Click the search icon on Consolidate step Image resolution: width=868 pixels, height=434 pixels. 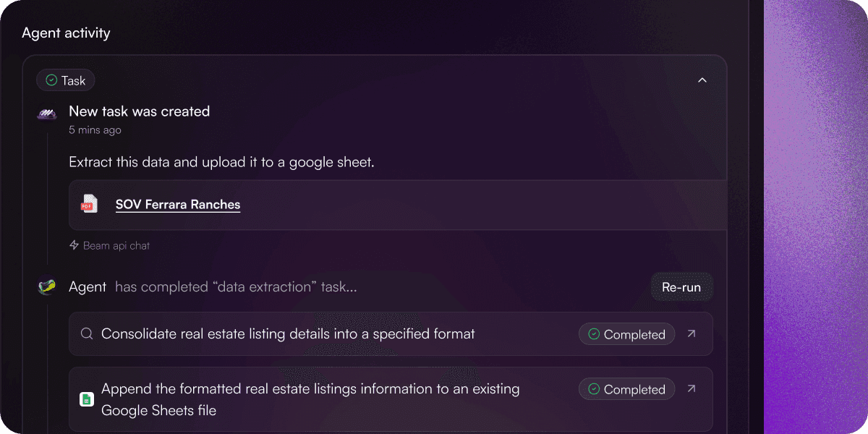click(x=87, y=333)
